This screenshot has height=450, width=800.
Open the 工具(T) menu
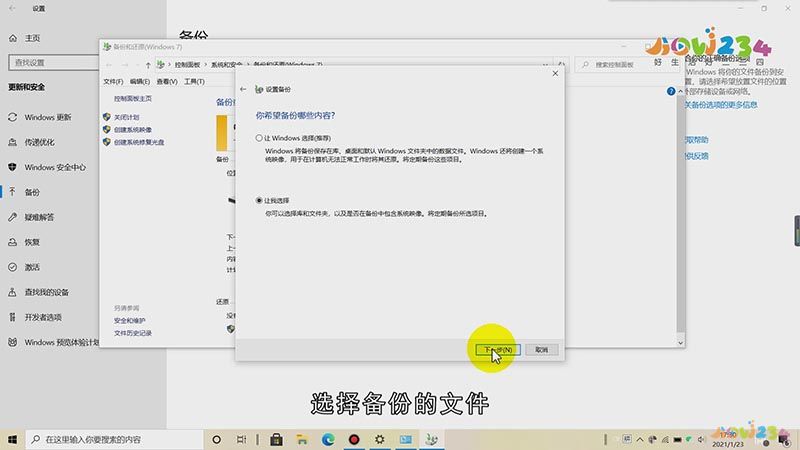194,82
